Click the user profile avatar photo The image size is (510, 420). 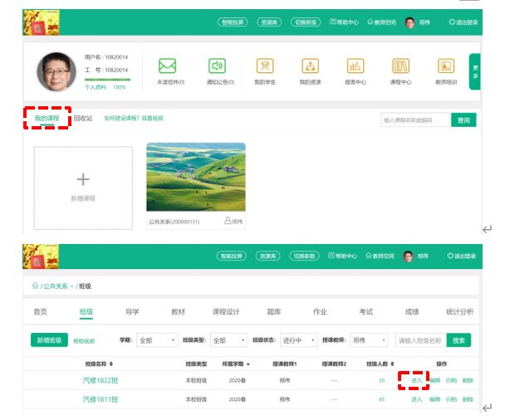tap(56, 71)
